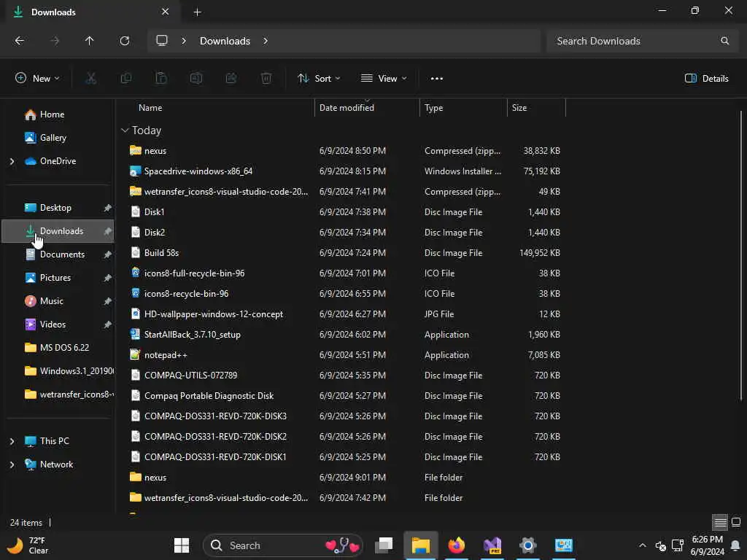This screenshot has height=560, width=747.
Task: Unpin Documents using its pin icon
Action: tap(108, 254)
